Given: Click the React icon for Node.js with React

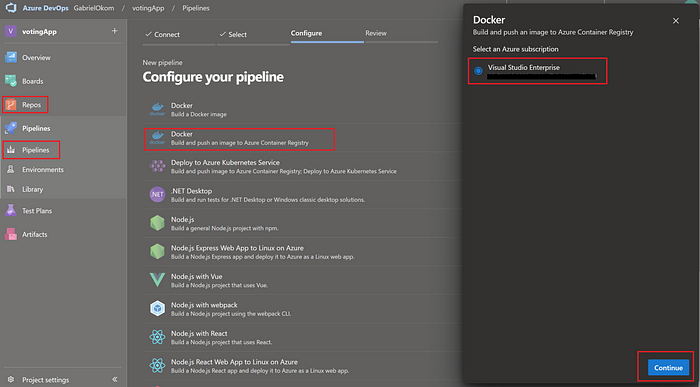Looking at the screenshot, I should pyautogui.click(x=157, y=337).
